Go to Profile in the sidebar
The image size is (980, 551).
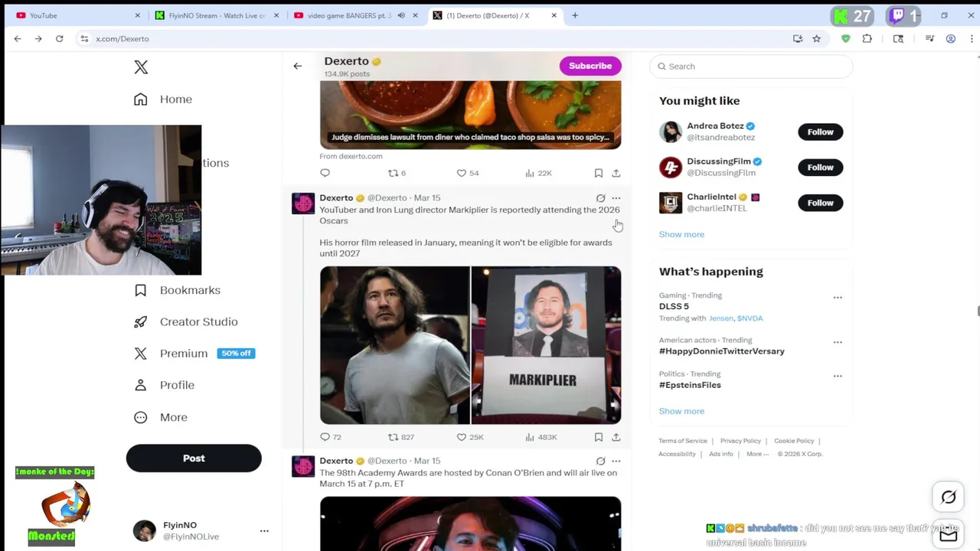click(x=164, y=385)
